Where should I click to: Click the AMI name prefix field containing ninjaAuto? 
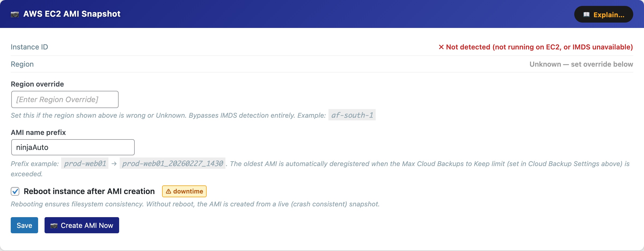point(73,147)
